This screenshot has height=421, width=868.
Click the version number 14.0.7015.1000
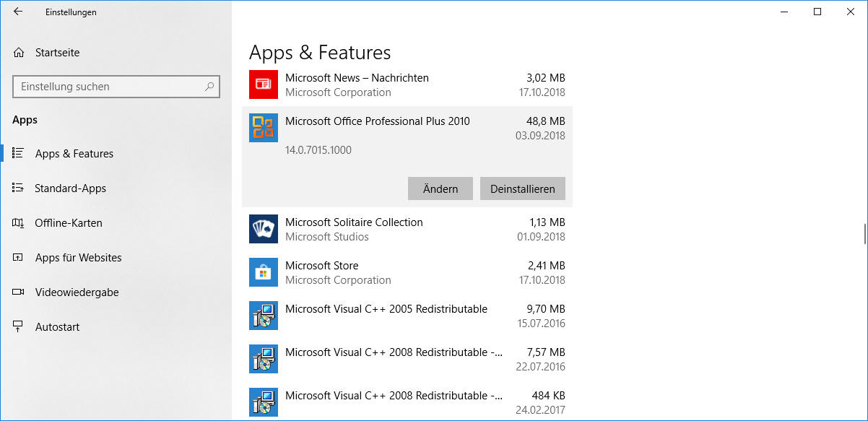[318, 150]
